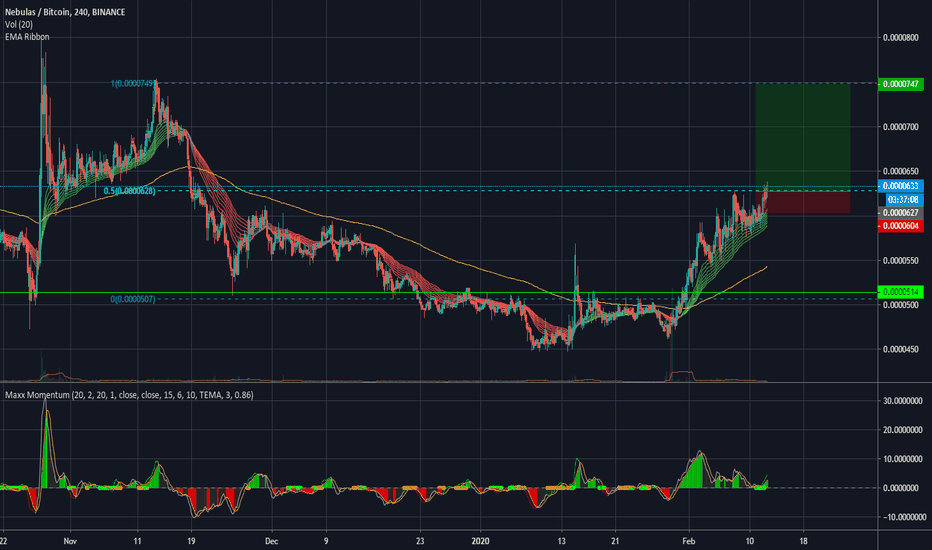Image resolution: width=932 pixels, height=550 pixels.
Task: Click the 0.0000604 red stop price label
Action: tap(900, 226)
